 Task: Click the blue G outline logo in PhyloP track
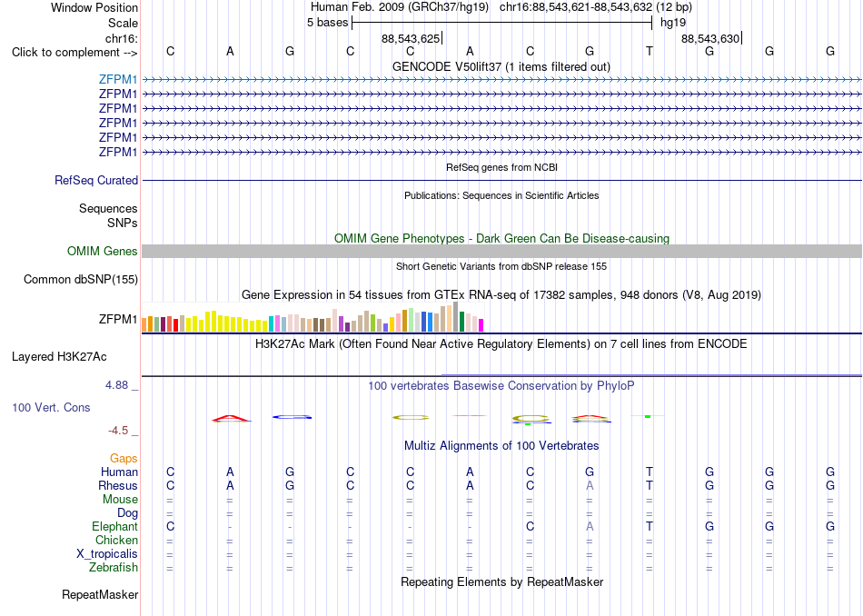(x=292, y=417)
